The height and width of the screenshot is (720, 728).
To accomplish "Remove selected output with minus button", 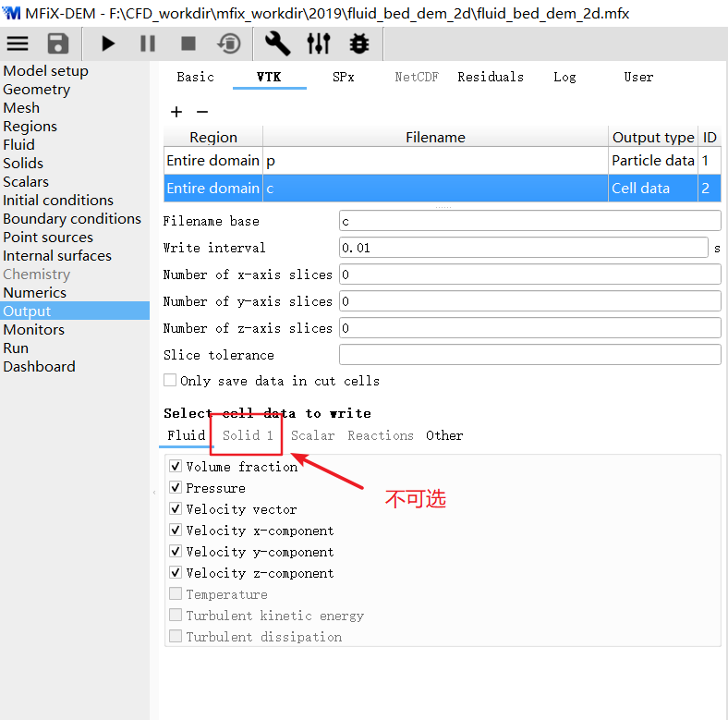I will [202, 112].
